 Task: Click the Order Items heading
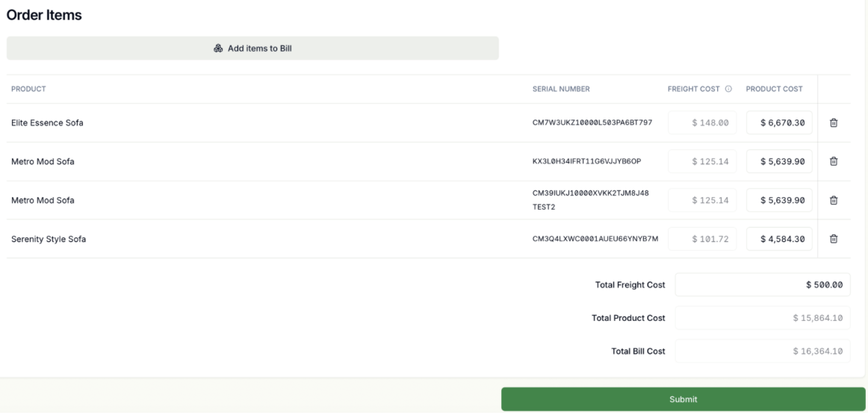click(44, 16)
